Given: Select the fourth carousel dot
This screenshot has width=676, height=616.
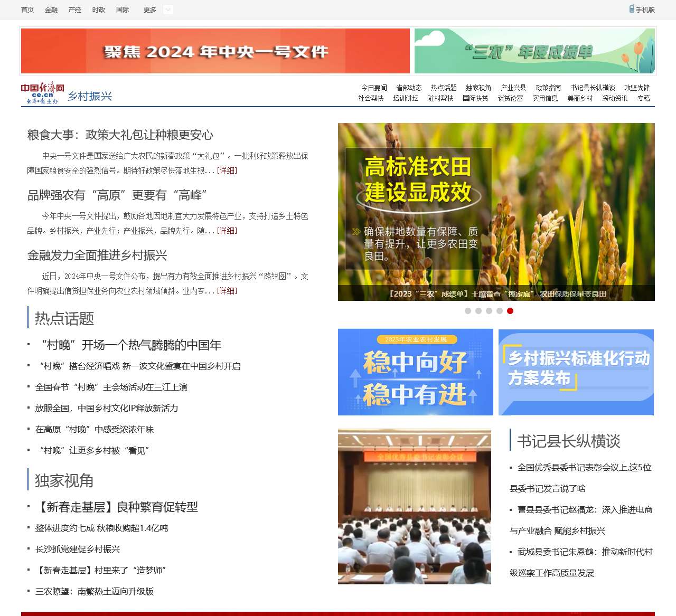Looking at the screenshot, I should point(500,311).
